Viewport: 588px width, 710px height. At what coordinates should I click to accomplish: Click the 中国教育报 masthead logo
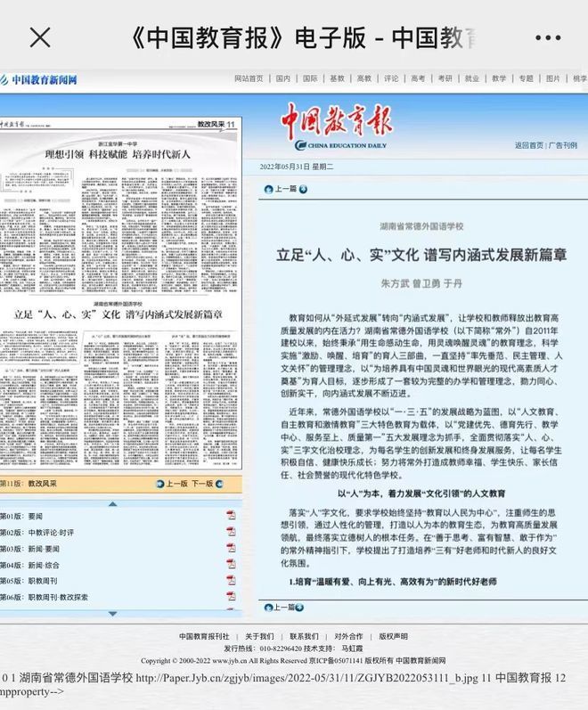337,126
